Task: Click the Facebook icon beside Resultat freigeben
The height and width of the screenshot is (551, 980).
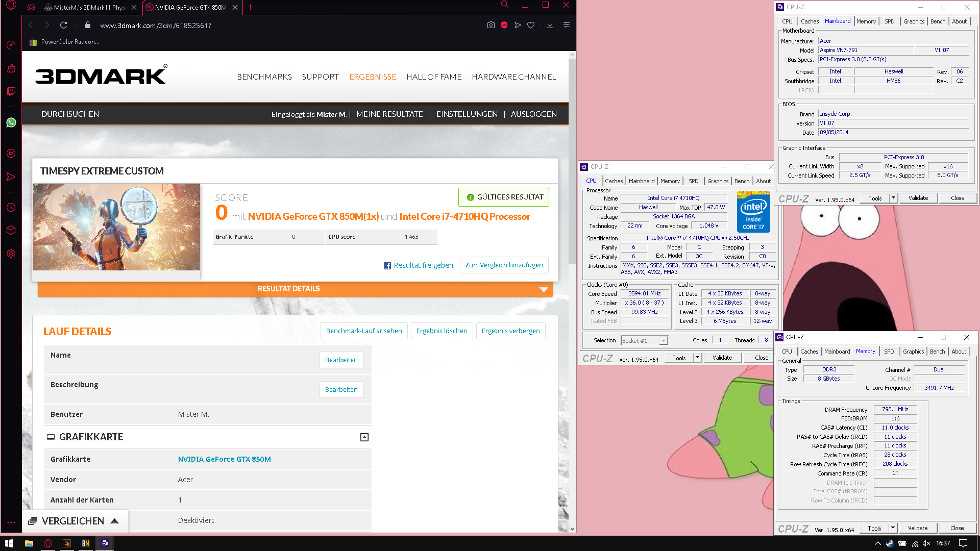Action: (387, 266)
